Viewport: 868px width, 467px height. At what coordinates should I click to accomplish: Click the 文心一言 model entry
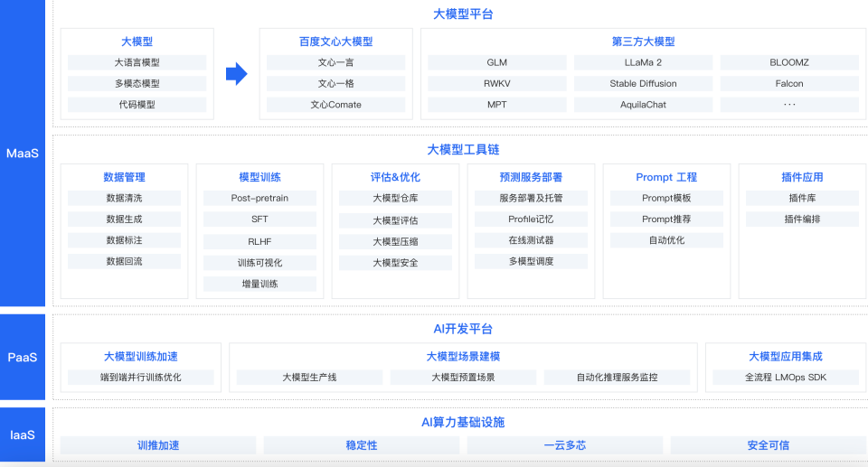pyautogui.click(x=335, y=62)
